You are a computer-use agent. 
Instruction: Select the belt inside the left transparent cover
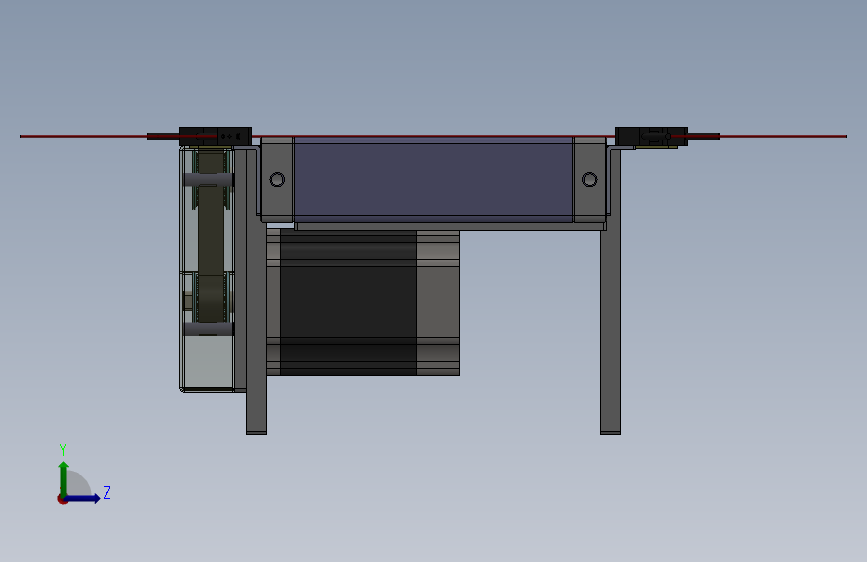click(211, 238)
